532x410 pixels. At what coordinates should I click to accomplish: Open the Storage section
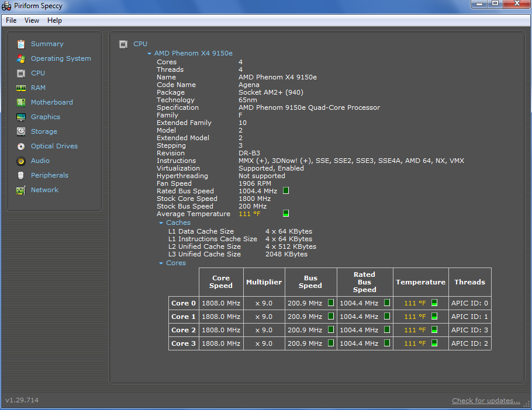coord(44,131)
